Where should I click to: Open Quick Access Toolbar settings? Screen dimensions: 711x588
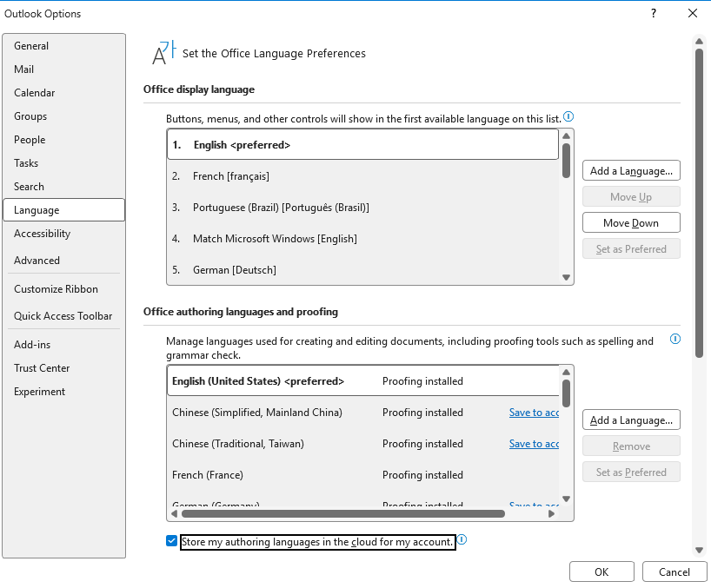coord(64,316)
